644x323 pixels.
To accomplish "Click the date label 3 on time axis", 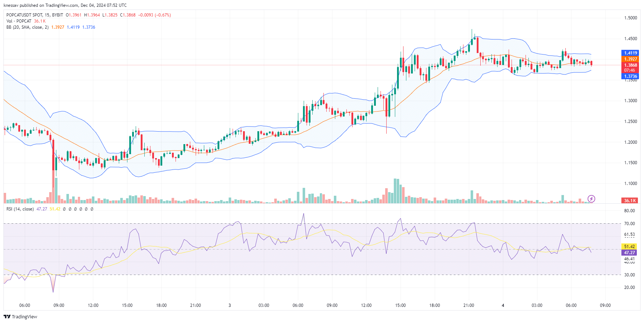I will [x=230, y=305].
